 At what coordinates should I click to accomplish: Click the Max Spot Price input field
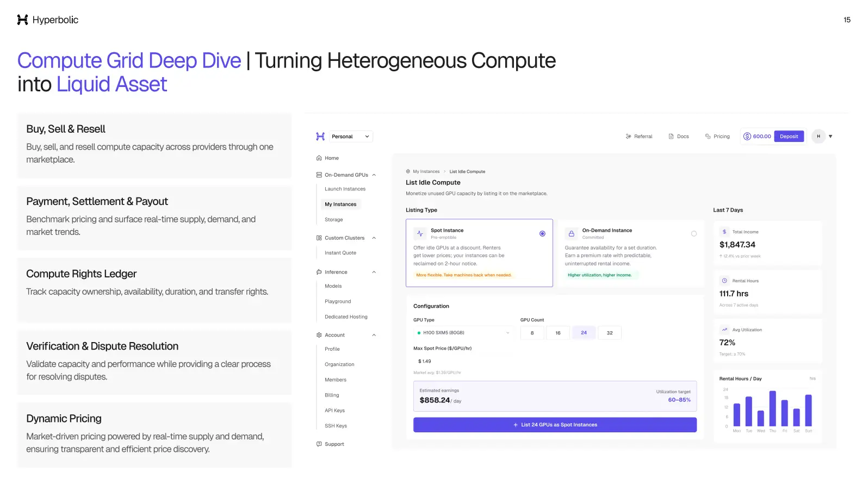tap(463, 361)
